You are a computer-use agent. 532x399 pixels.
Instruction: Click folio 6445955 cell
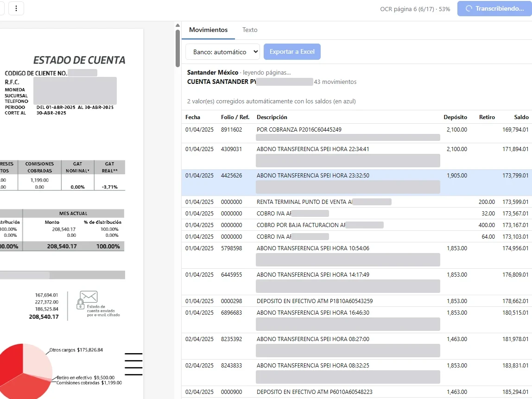(x=231, y=274)
